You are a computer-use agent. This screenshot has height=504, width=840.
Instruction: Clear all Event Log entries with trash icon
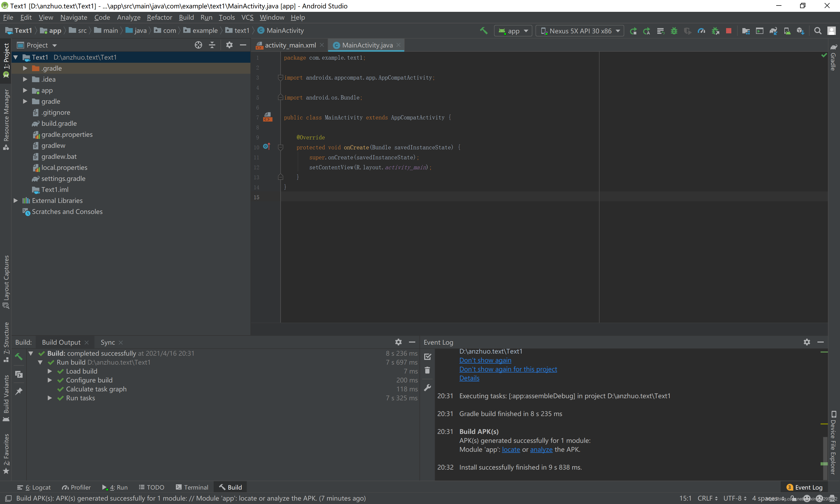click(427, 370)
